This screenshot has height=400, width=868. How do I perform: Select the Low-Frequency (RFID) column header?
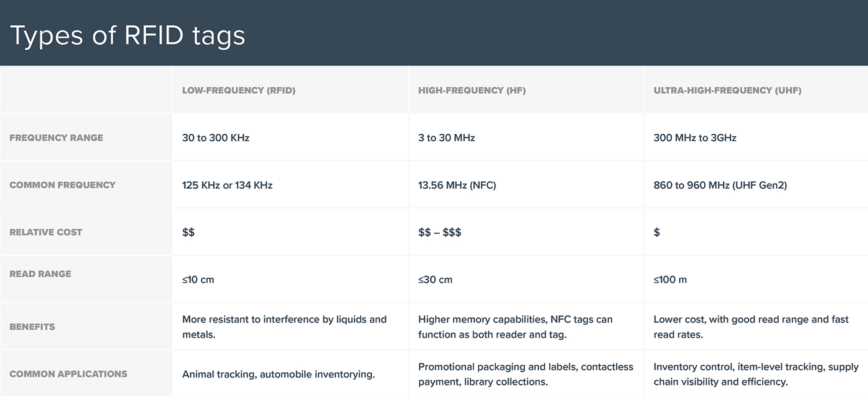(x=238, y=90)
